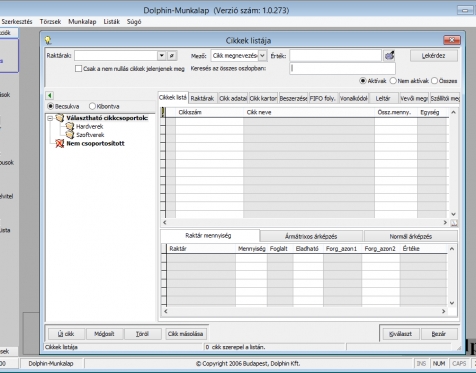
Task: Select Szoftverek in the group tree
Action: 90,135
